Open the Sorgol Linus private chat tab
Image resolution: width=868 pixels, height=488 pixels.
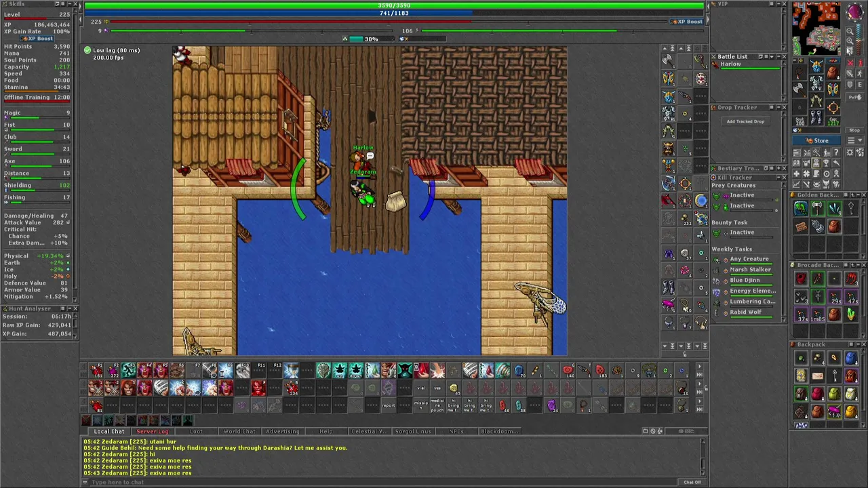[413, 431]
